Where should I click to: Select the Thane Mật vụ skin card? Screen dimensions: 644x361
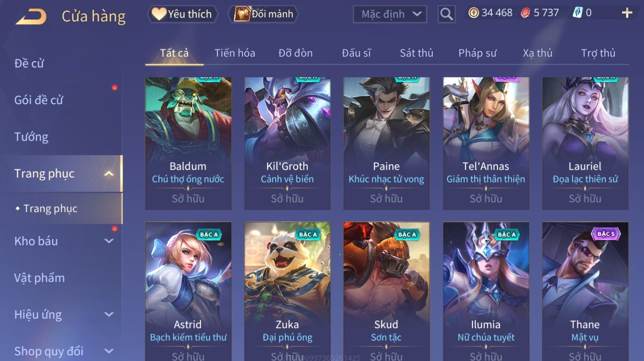click(585, 292)
